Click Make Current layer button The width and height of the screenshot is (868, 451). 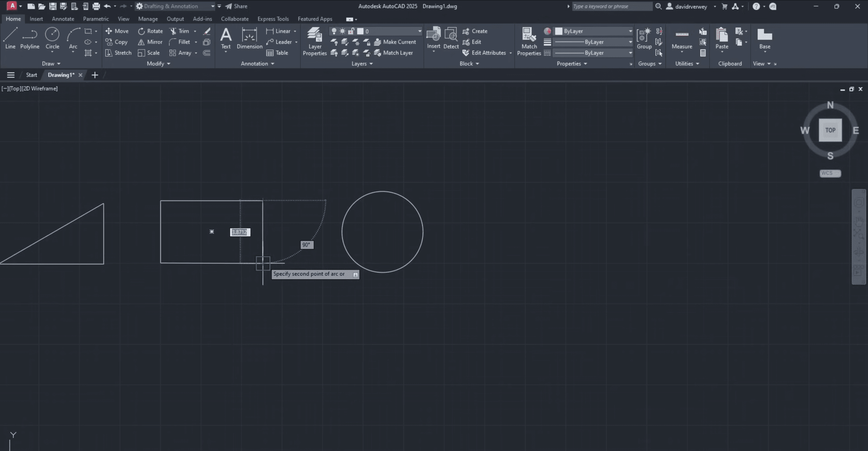395,42
